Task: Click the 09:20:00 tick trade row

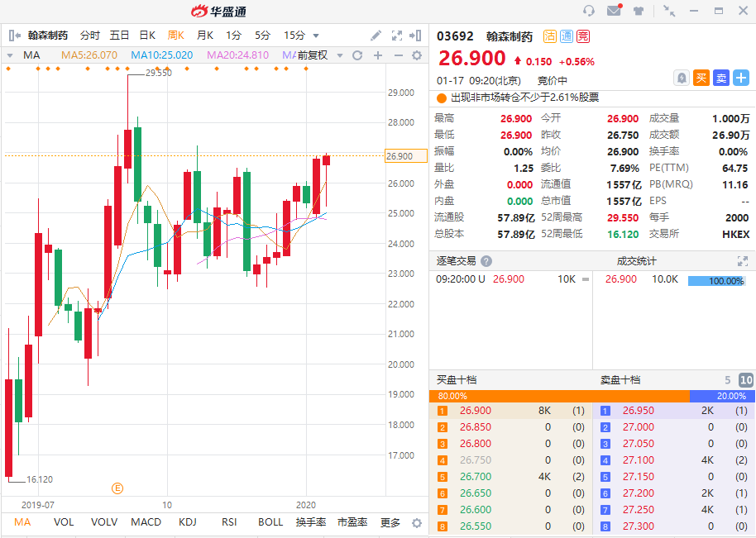Action: click(x=511, y=279)
